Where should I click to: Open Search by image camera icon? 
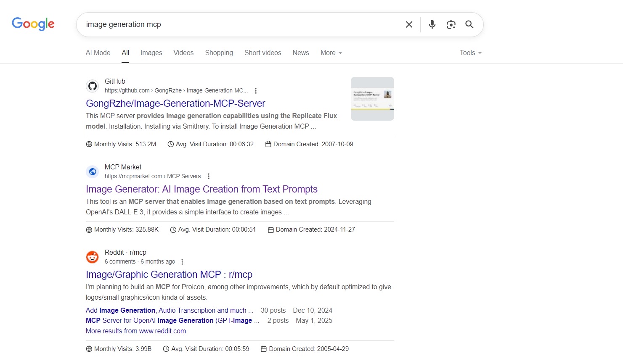[x=451, y=24]
